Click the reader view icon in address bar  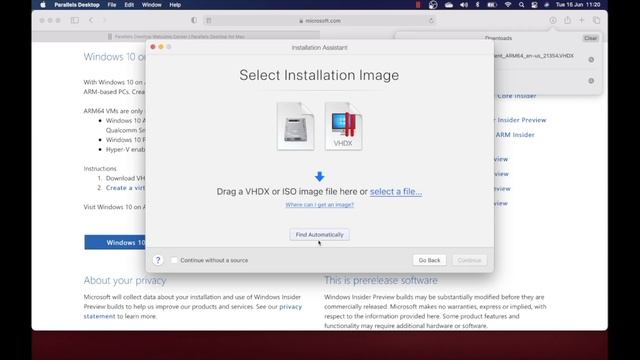209,20
